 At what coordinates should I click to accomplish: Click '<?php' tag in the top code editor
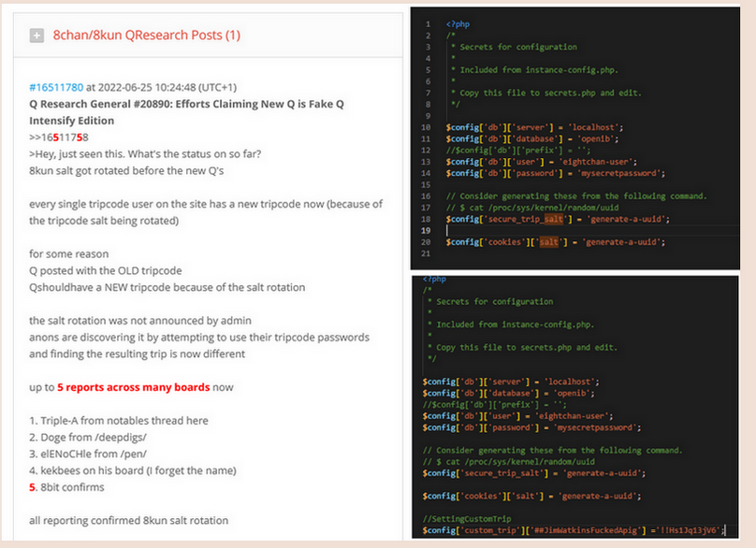coord(458,24)
